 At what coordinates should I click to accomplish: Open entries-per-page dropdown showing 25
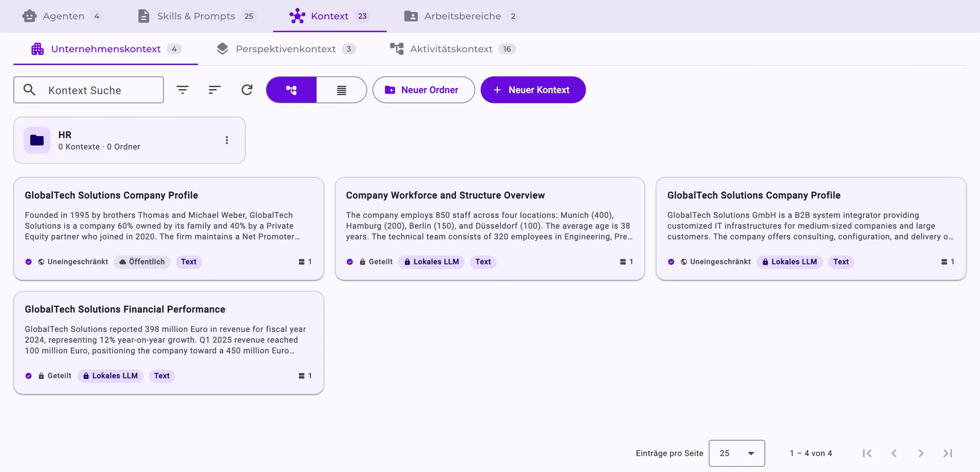736,453
